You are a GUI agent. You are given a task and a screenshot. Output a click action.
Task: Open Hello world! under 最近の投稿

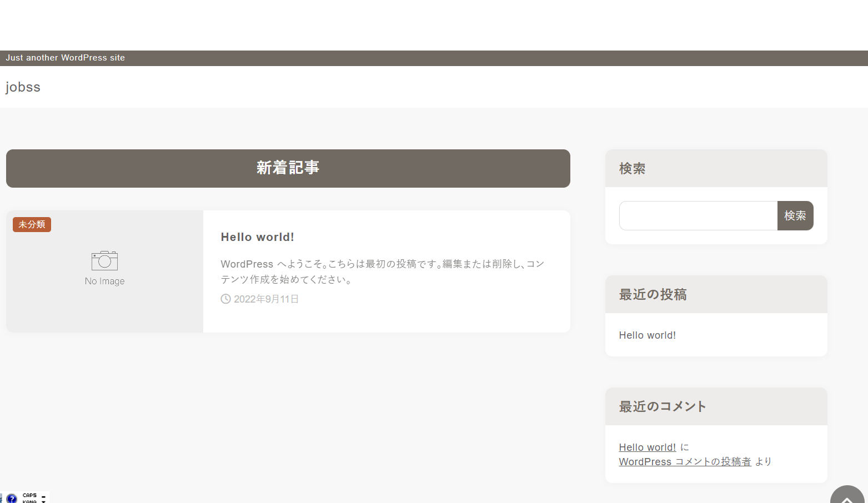[648, 335]
